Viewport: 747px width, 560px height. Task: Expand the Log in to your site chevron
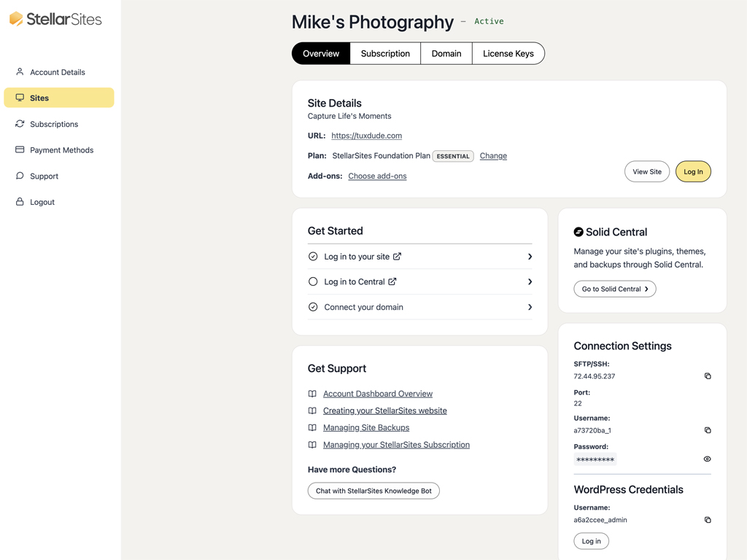[530, 256]
